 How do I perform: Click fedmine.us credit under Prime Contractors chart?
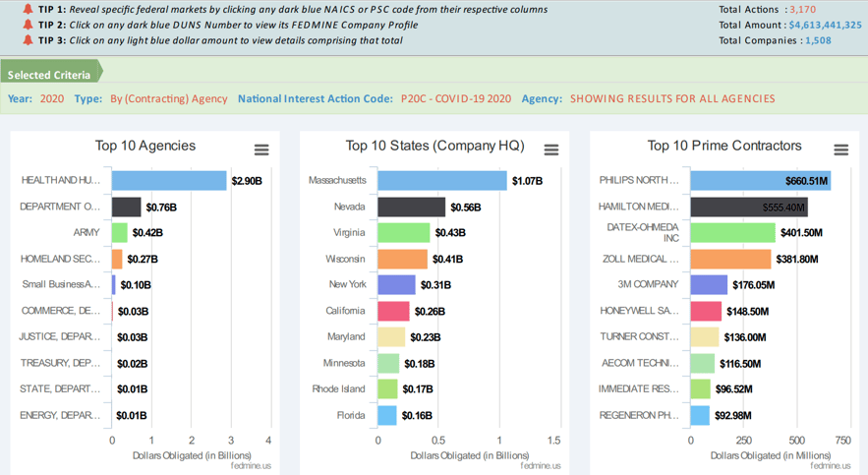tap(831, 465)
